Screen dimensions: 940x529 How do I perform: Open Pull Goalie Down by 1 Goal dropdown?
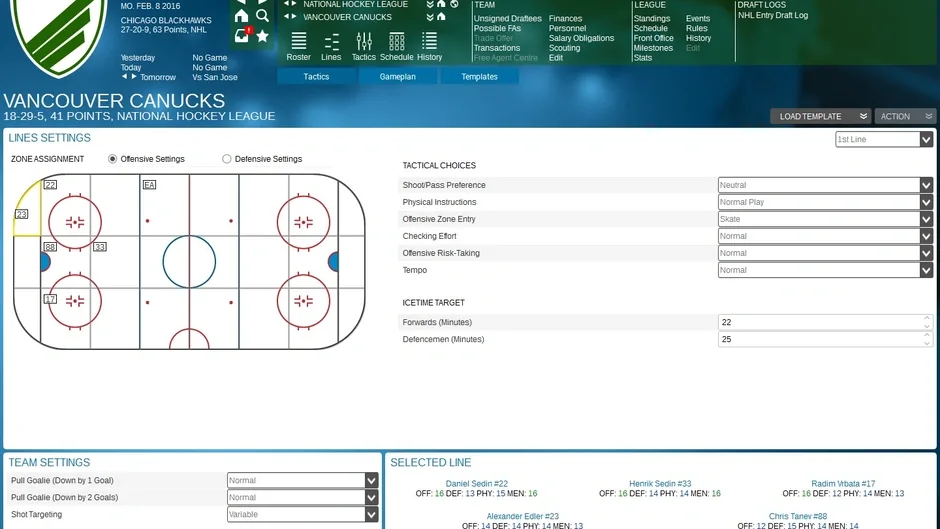[302, 480]
